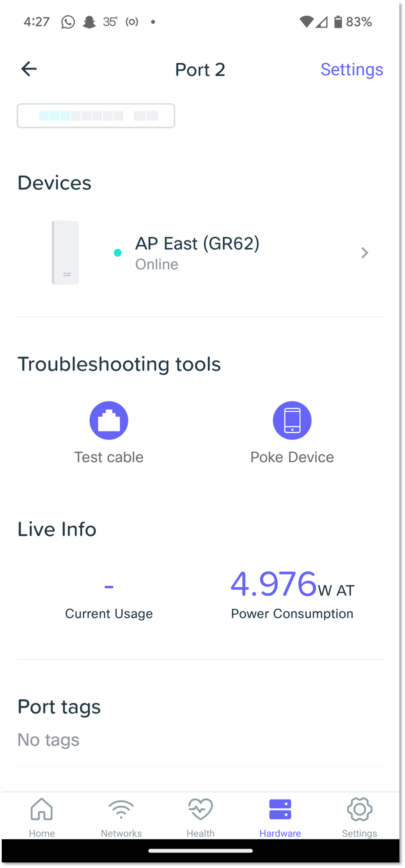Open port Settings link at top right
Viewport: 405px width, 868px height.
[352, 69]
